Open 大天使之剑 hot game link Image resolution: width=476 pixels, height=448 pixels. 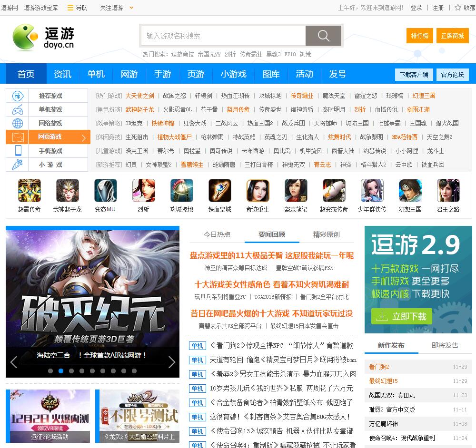[139, 96]
